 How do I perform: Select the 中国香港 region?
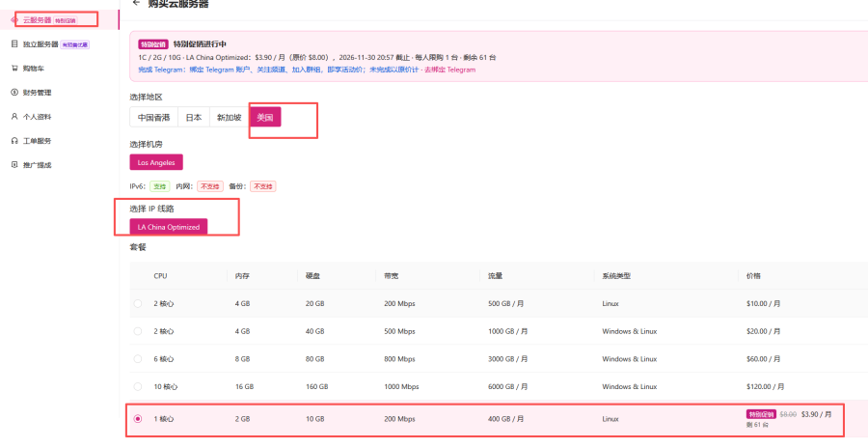coord(154,118)
